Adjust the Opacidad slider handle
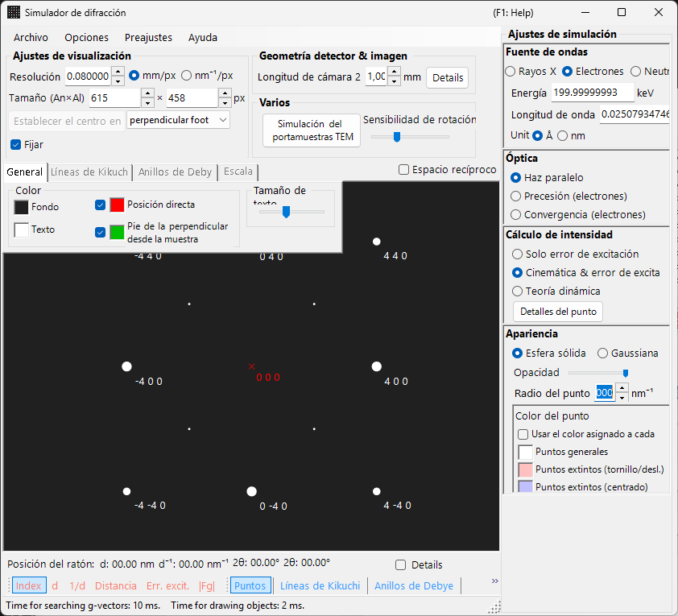 (x=625, y=373)
